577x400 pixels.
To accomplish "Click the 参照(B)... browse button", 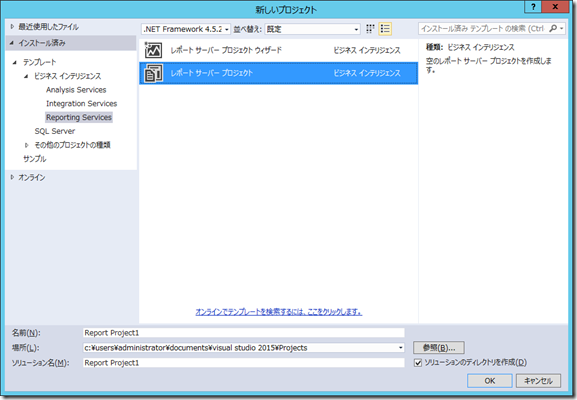I will coord(439,347).
